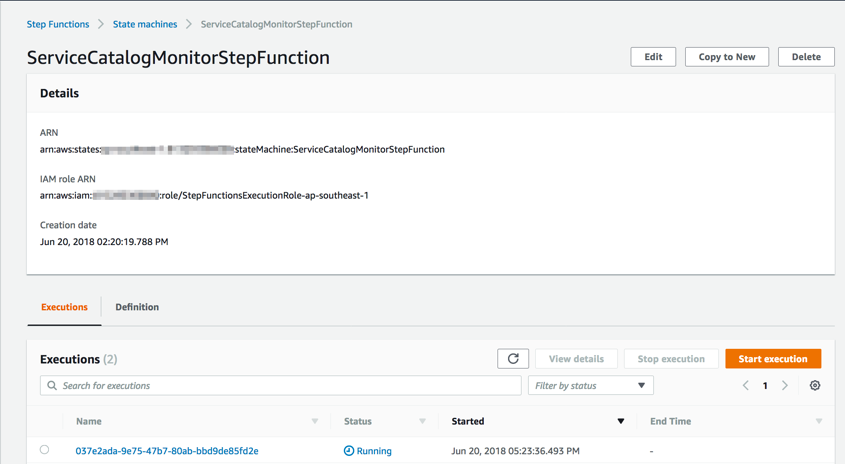Image resolution: width=845 pixels, height=464 pixels.
Task: Click the Details panel heading
Action: pyautogui.click(x=59, y=93)
